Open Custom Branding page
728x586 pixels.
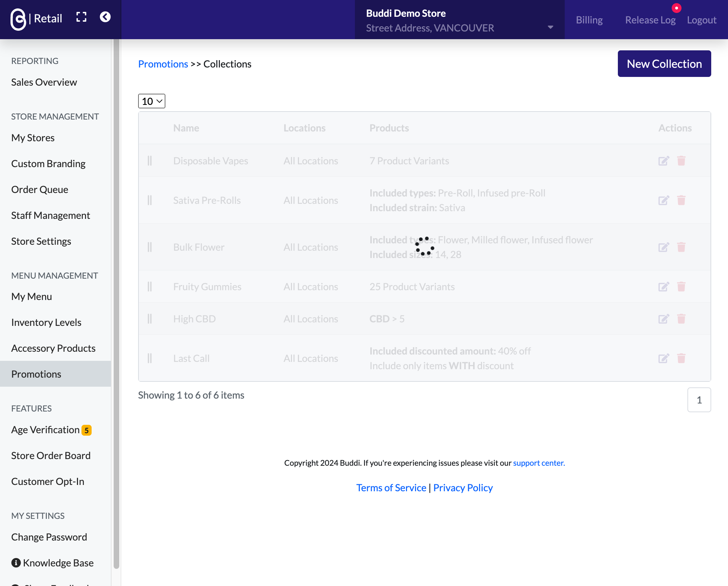pyautogui.click(x=48, y=164)
